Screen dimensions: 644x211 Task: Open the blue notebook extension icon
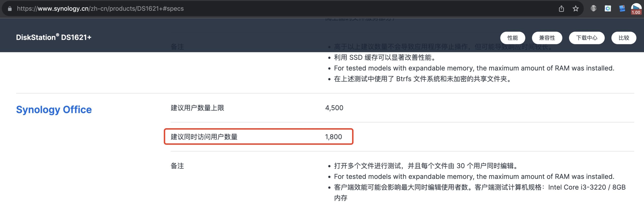(622, 9)
